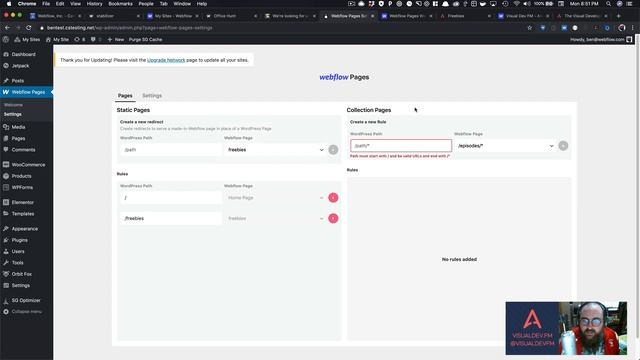Image resolution: width=640 pixels, height=360 pixels.
Task: Open Orbit Fox menu
Action: click(22, 274)
